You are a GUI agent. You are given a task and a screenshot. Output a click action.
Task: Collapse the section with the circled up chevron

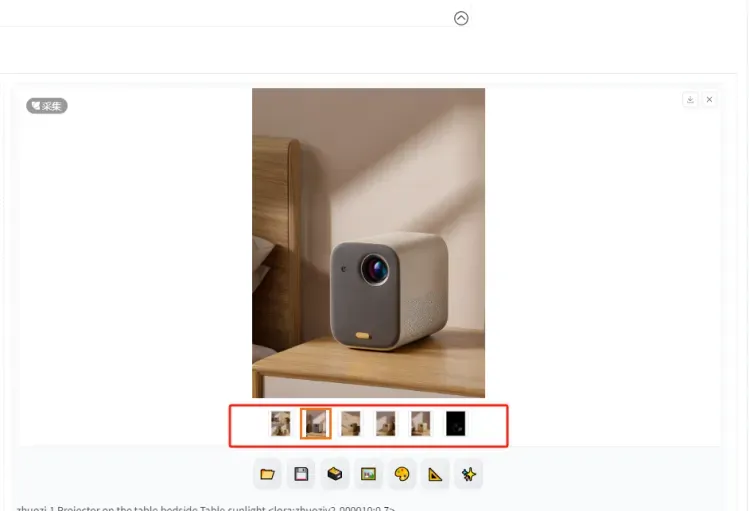461,18
